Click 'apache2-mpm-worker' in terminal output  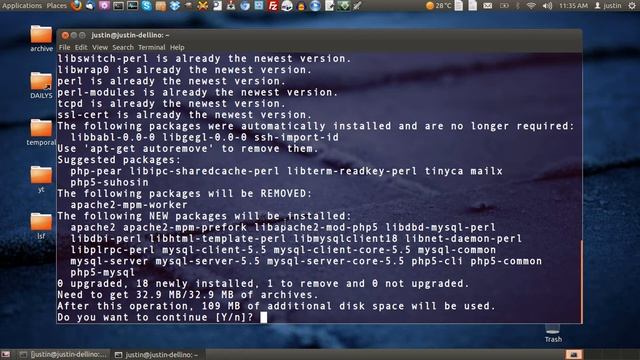pyautogui.click(x=129, y=204)
